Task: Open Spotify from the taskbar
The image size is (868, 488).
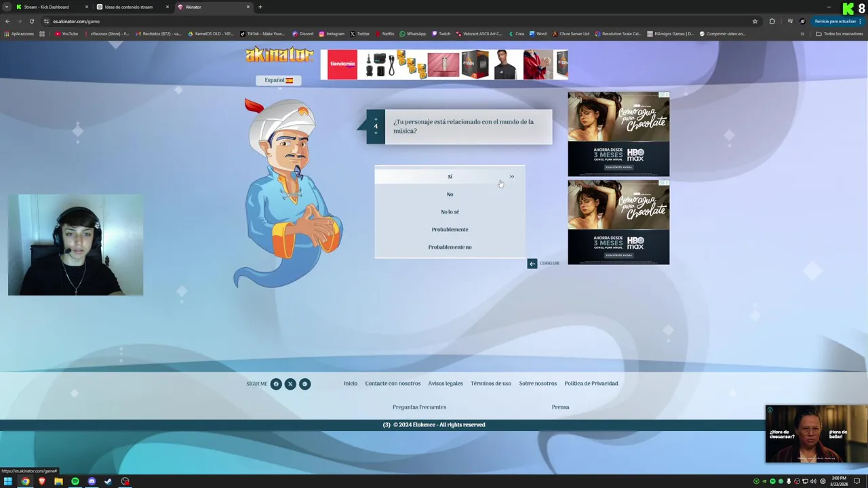Action: [x=75, y=481]
